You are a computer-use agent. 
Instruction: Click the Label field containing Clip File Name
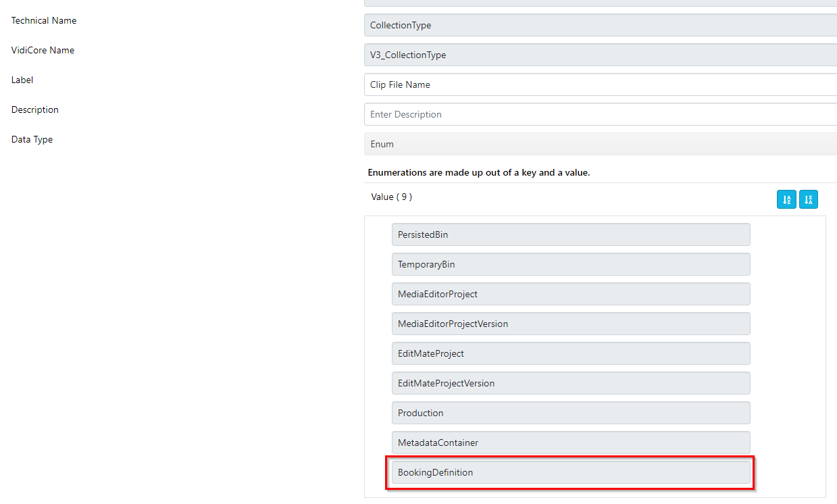tap(600, 84)
